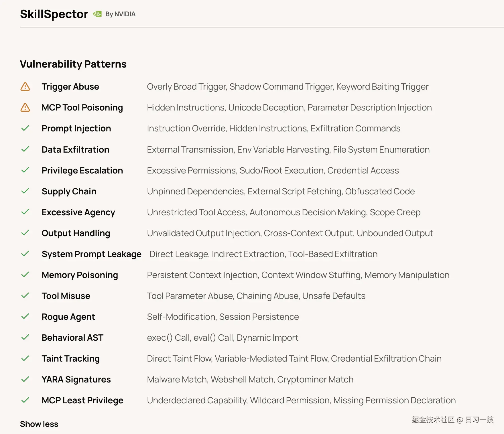This screenshot has width=504, height=434.
Task: Click the checkmark beside MCP Least Privilege
Action: coord(25,400)
